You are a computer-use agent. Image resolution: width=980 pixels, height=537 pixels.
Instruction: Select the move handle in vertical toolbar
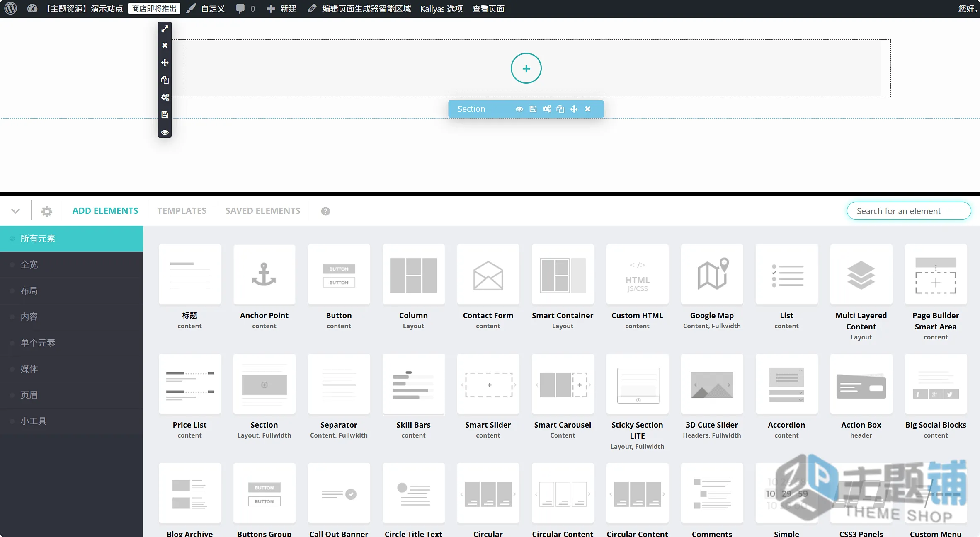click(x=165, y=63)
